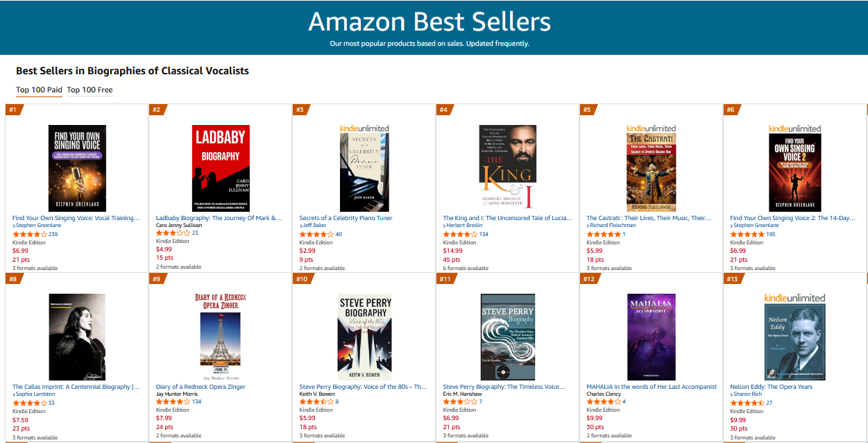Click Secrets of a Celebrity Piano Tuner title

click(x=346, y=218)
